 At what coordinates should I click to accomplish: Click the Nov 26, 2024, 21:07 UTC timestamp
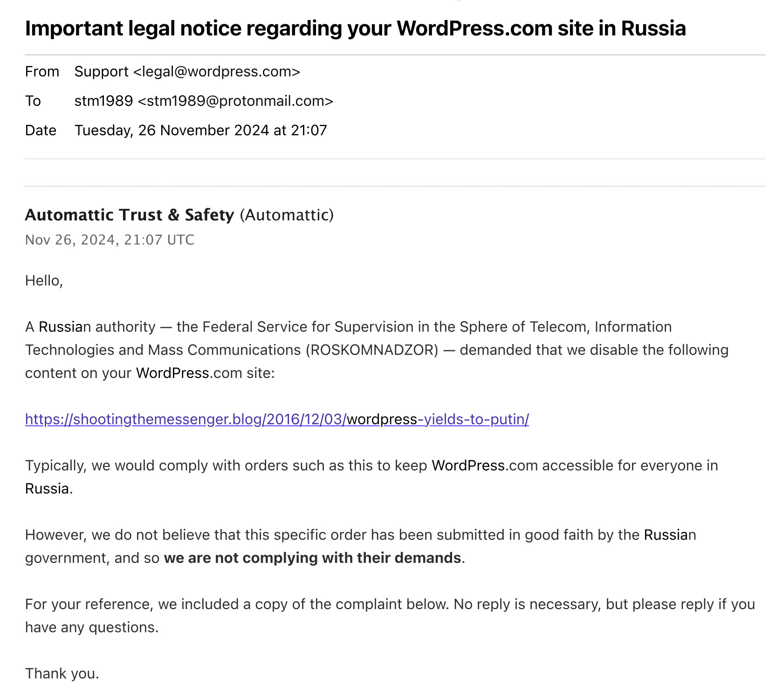pyautogui.click(x=110, y=240)
